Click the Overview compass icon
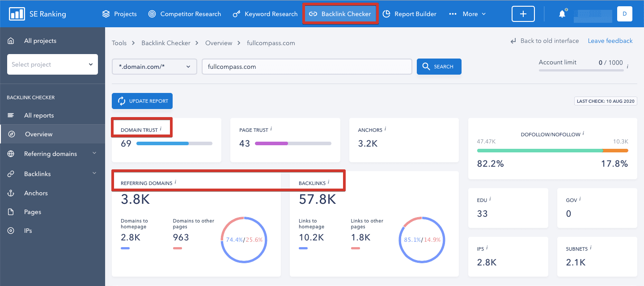Image resolution: width=644 pixels, height=286 pixels. [x=12, y=134]
